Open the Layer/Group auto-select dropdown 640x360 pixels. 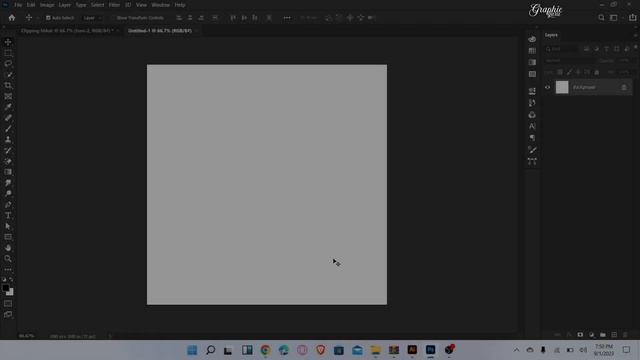point(92,18)
